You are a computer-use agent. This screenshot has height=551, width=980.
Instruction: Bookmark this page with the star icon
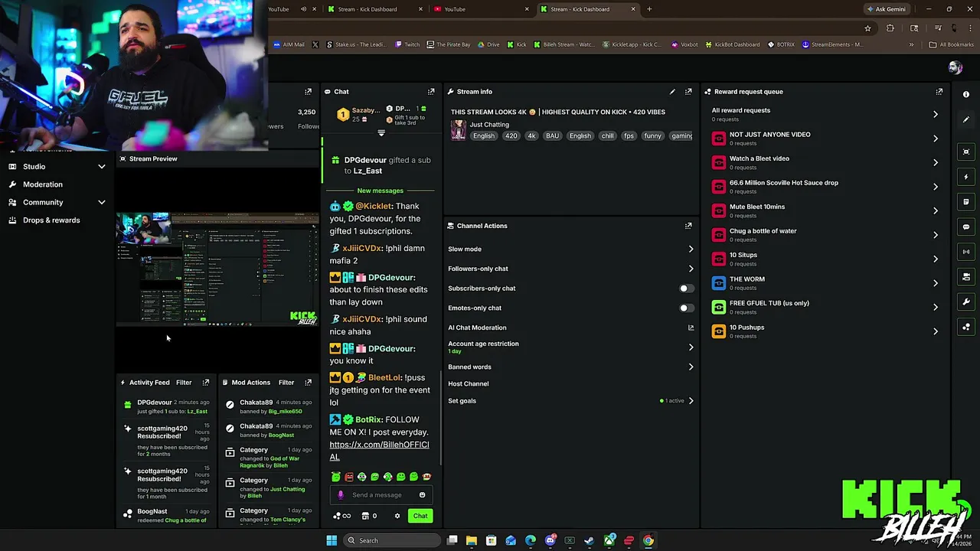click(867, 28)
